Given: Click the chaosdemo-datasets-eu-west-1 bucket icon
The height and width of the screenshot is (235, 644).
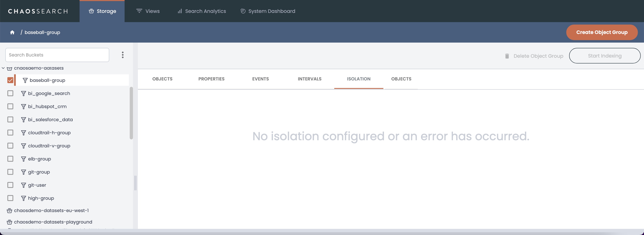Looking at the screenshot, I should point(9,210).
